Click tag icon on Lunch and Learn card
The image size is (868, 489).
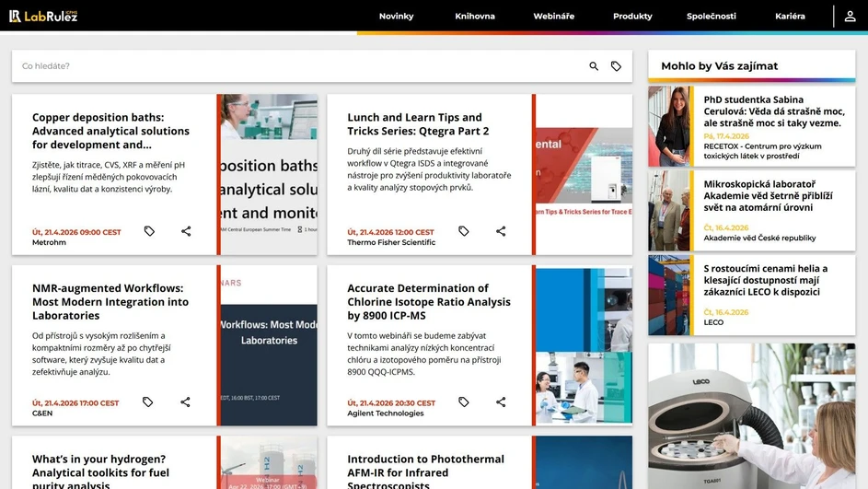pyautogui.click(x=464, y=231)
